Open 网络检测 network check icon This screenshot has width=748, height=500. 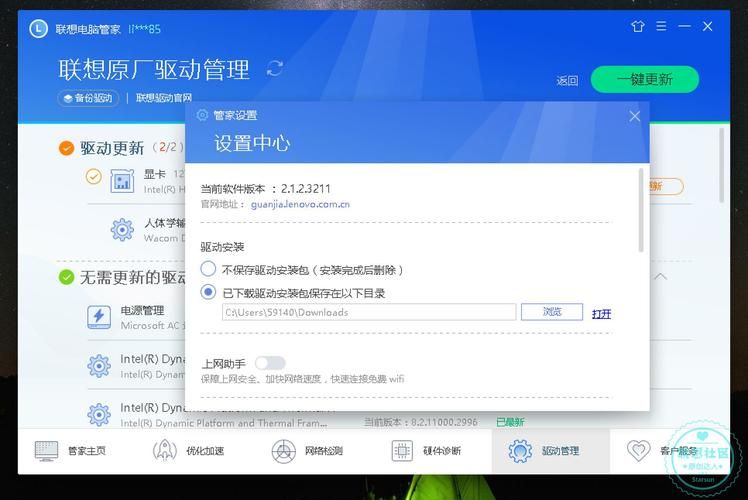click(284, 451)
